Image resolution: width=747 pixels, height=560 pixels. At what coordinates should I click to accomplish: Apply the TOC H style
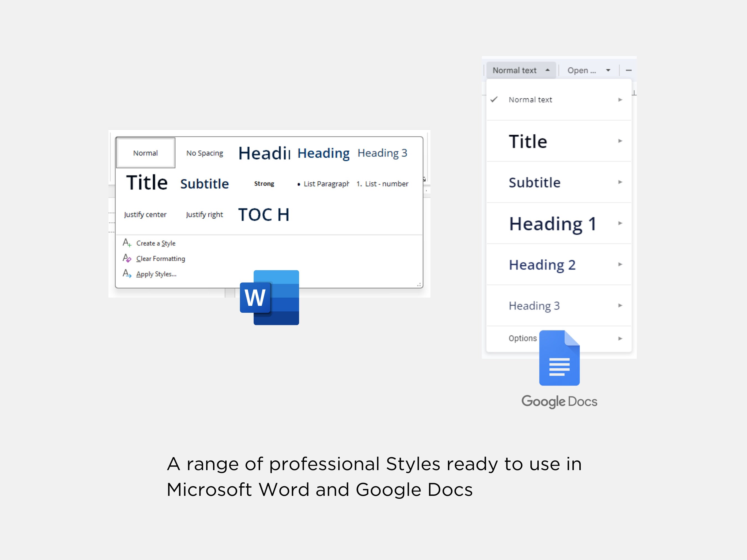(x=263, y=214)
